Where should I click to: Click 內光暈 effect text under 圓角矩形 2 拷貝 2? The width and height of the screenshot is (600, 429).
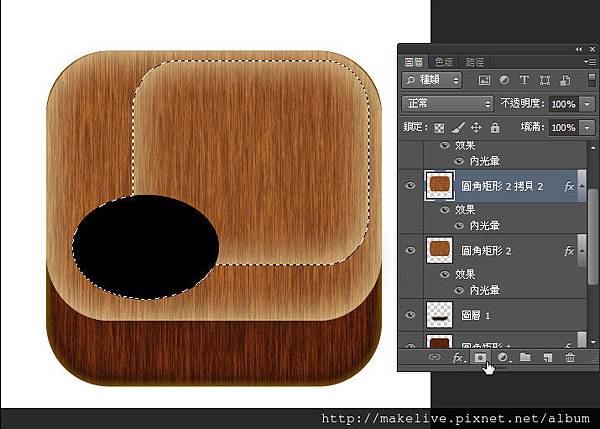(485, 226)
